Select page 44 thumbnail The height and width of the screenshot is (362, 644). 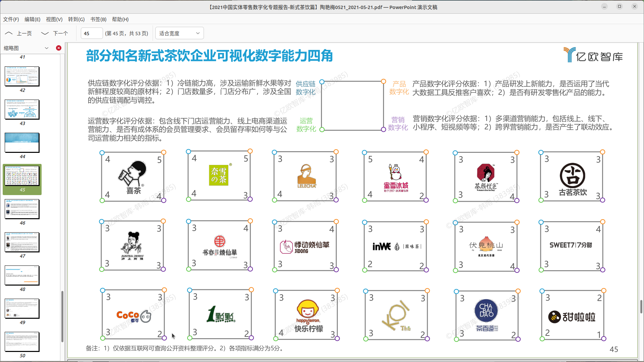click(22, 142)
